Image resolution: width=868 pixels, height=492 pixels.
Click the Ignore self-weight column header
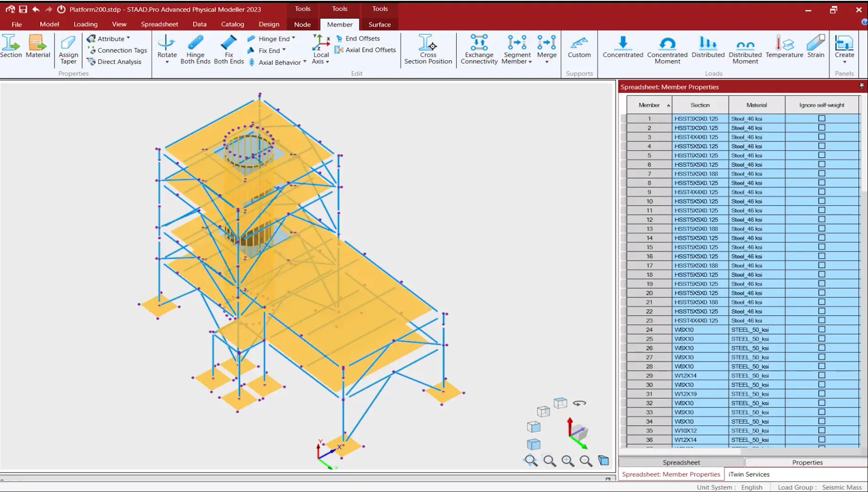tap(822, 105)
